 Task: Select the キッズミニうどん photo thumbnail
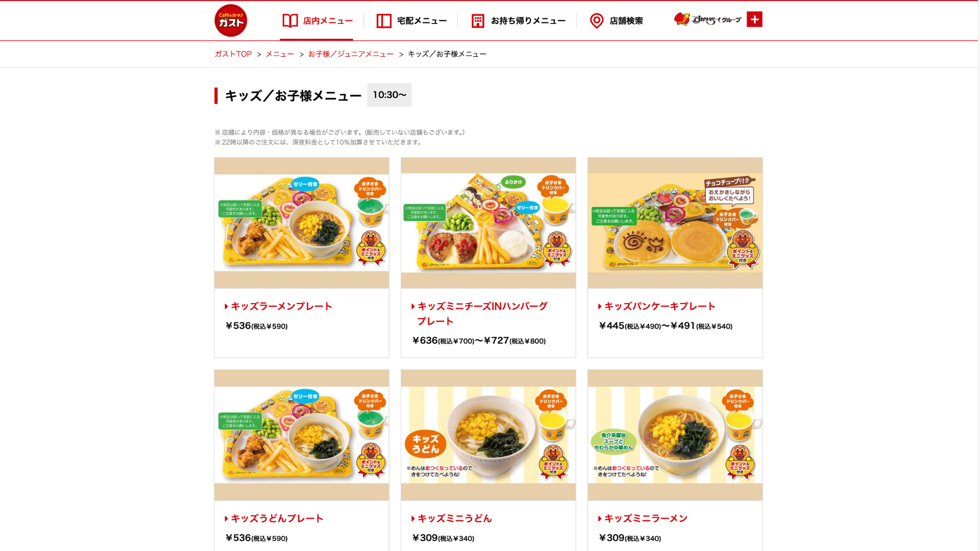(x=488, y=435)
